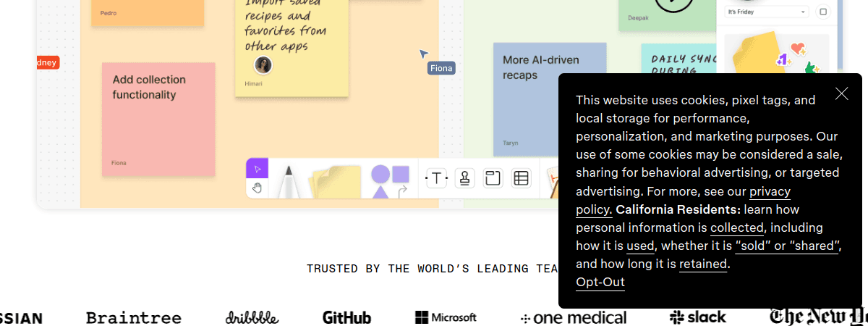Click Himari's avatar on yellow sticky note
868x326 pixels.
tap(263, 65)
